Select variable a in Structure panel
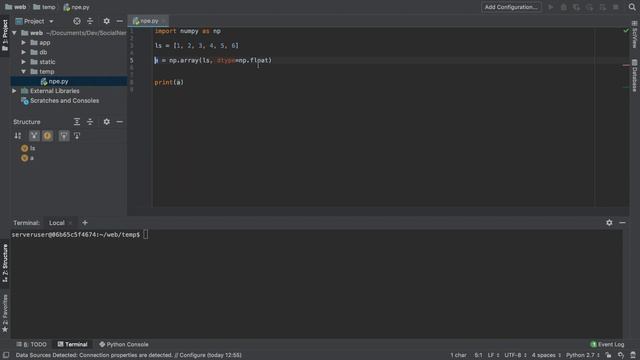640x360 pixels. (x=27, y=158)
